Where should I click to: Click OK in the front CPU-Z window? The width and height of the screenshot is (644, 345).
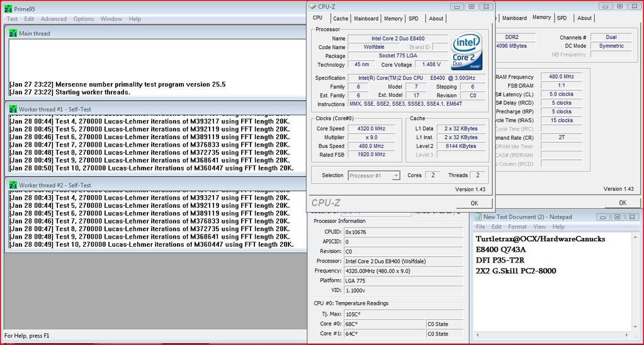pos(474,203)
